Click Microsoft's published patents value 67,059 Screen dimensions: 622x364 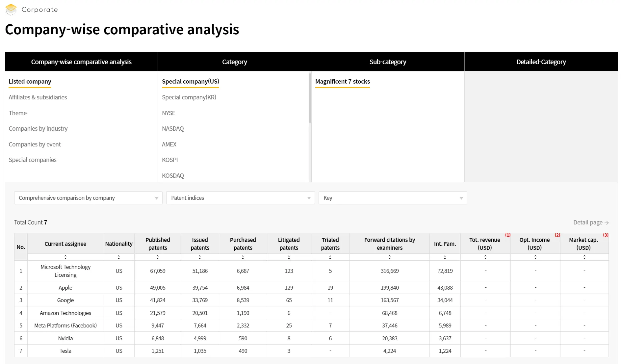(158, 271)
